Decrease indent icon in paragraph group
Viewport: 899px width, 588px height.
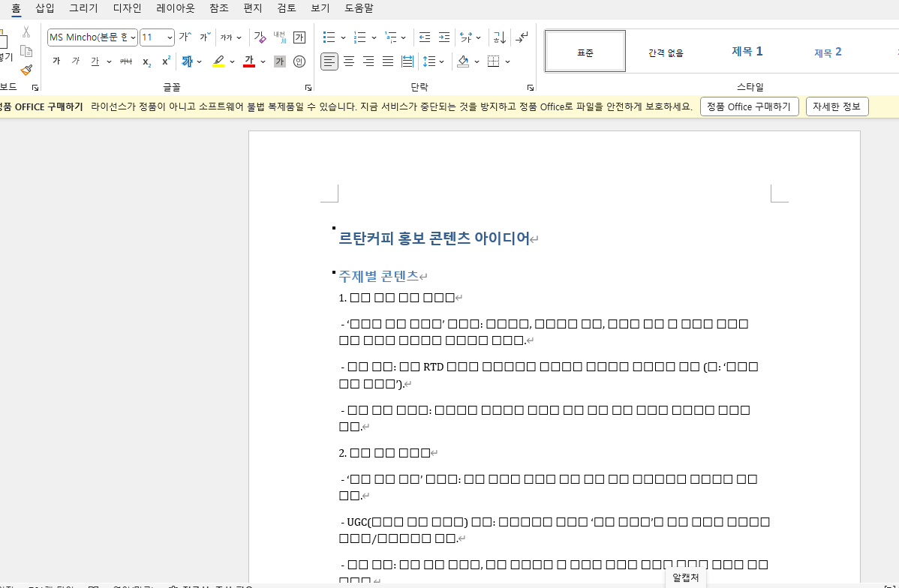(x=424, y=37)
